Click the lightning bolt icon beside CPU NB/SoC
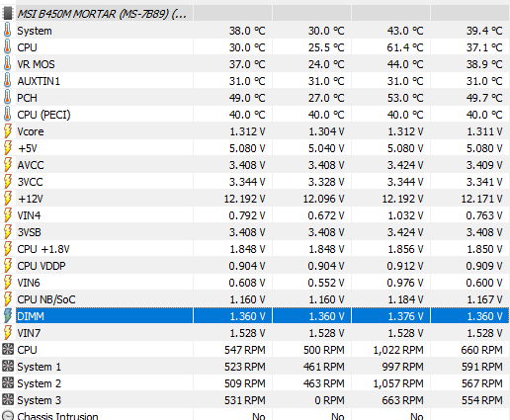The height and width of the screenshot is (420, 510). (x=8, y=299)
